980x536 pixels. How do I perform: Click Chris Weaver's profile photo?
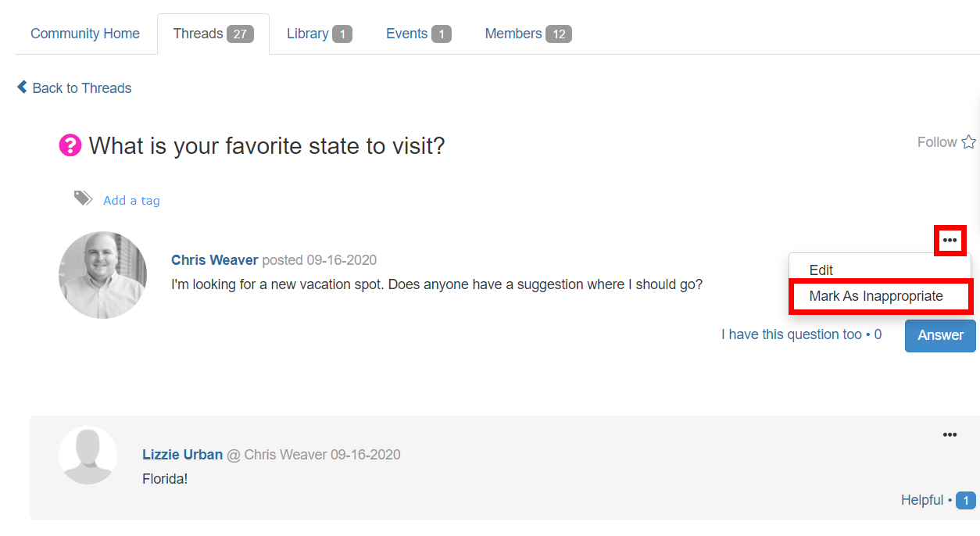[x=102, y=275]
